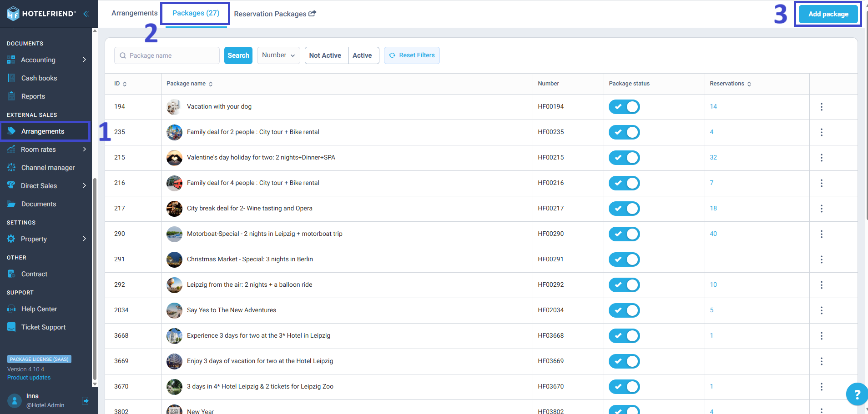This screenshot has height=414, width=868.
Task: Toggle status of Christmas Market package
Action: (624, 259)
